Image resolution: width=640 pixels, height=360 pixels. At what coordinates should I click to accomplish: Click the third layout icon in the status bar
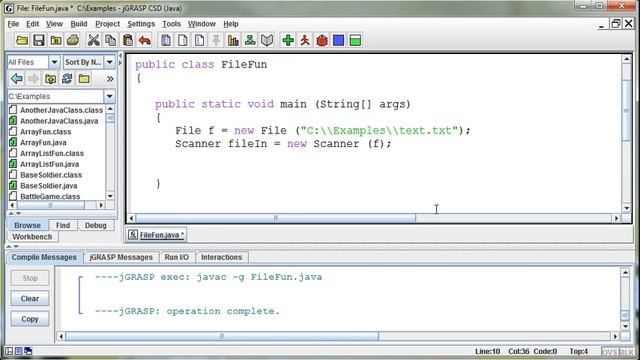(28, 351)
